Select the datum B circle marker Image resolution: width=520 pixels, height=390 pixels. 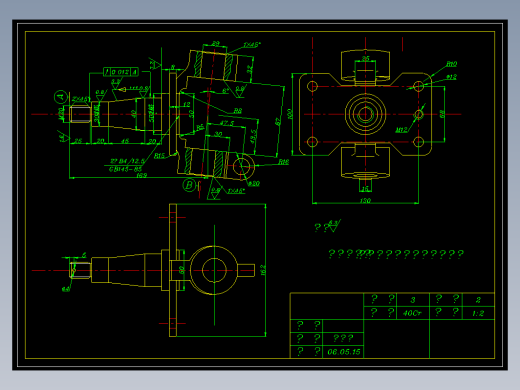click(x=189, y=185)
